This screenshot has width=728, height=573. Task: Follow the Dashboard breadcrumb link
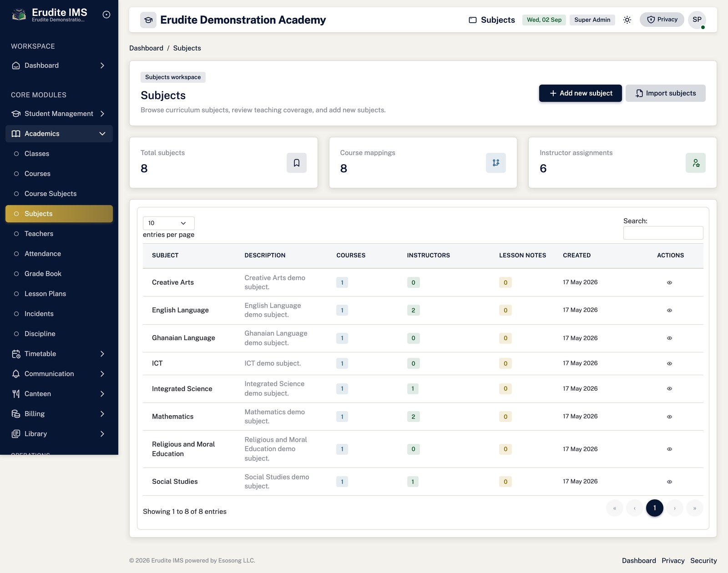pyautogui.click(x=146, y=48)
